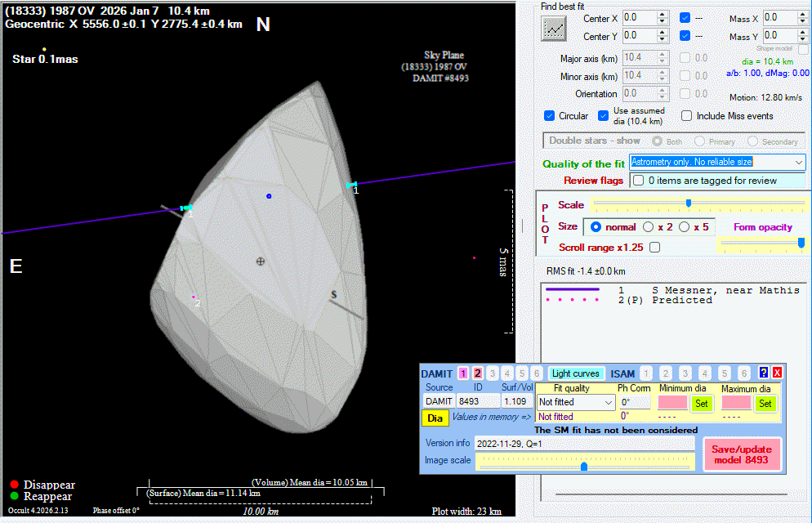
Task: Increase the Center X value using up arrow
Action: click(x=662, y=14)
